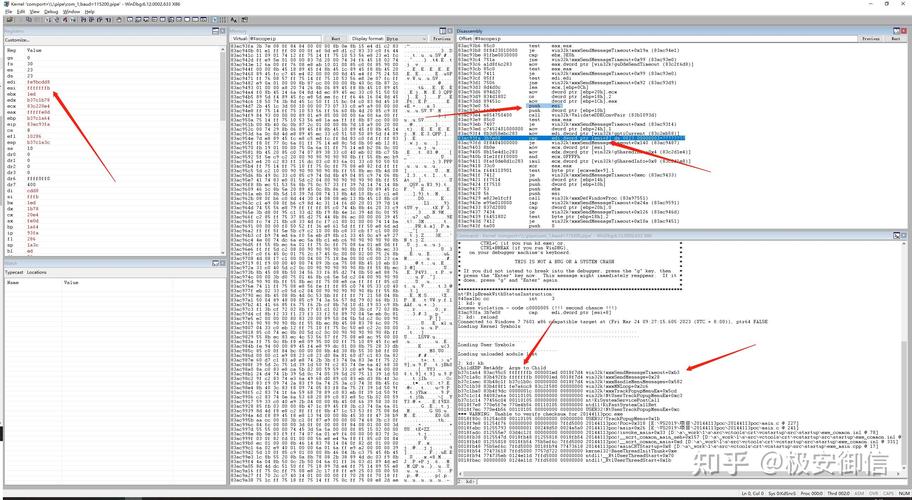Click the highlighted cmp instruction in Disassembly
This screenshot has height=500, width=912.
pyautogui.click(x=570, y=138)
